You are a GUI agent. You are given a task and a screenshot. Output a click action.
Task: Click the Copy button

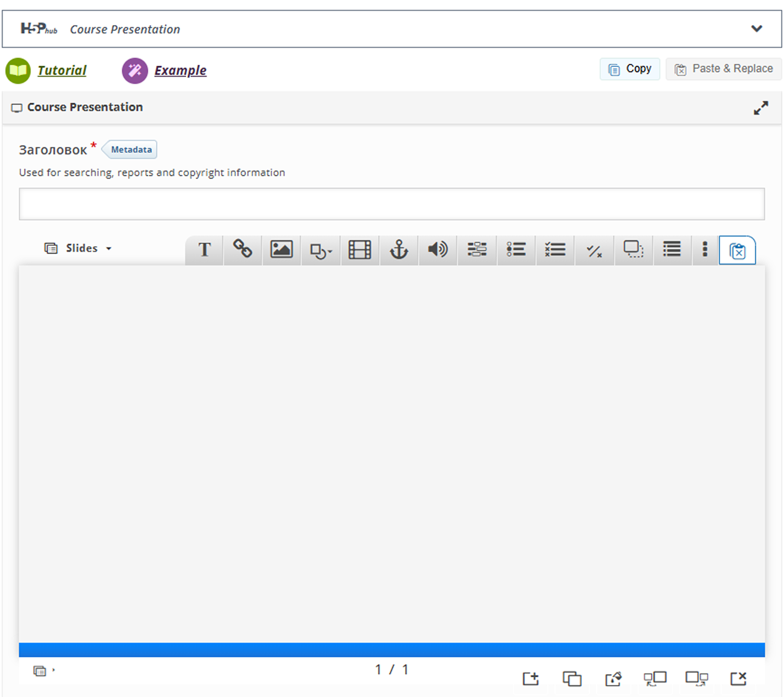[629, 69]
